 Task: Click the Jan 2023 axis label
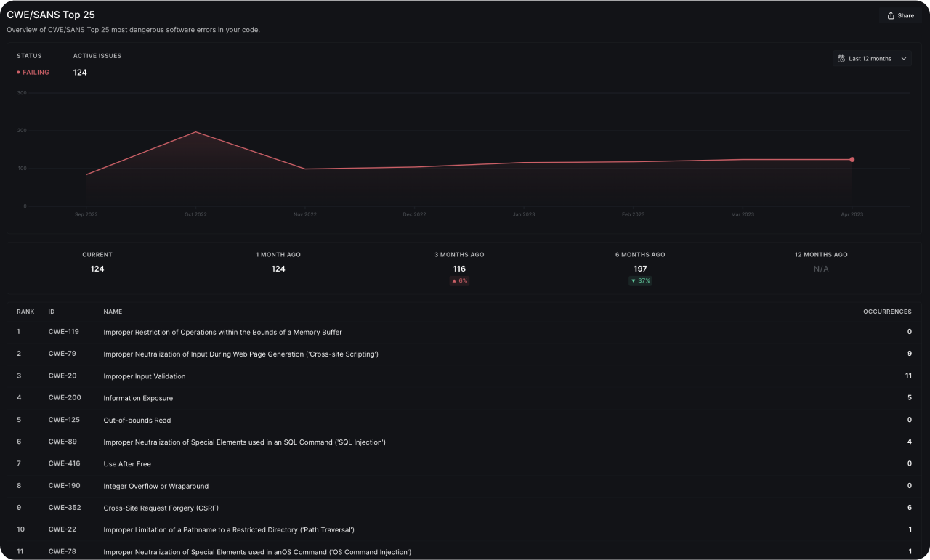click(524, 214)
